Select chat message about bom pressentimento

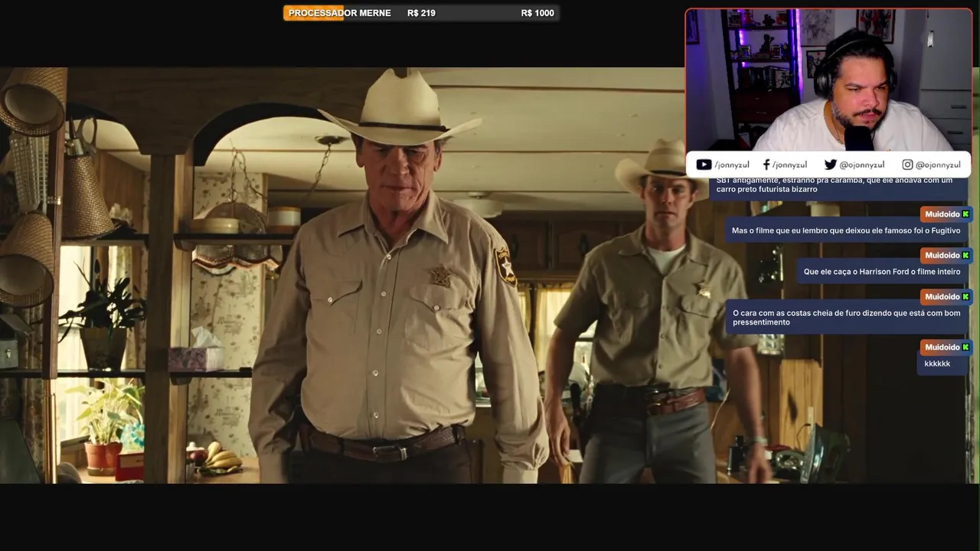tap(846, 318)
